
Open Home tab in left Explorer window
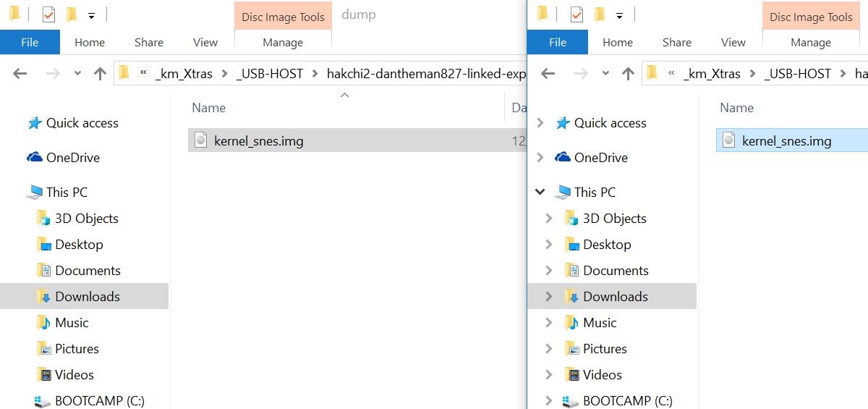(x=90, y=42)
